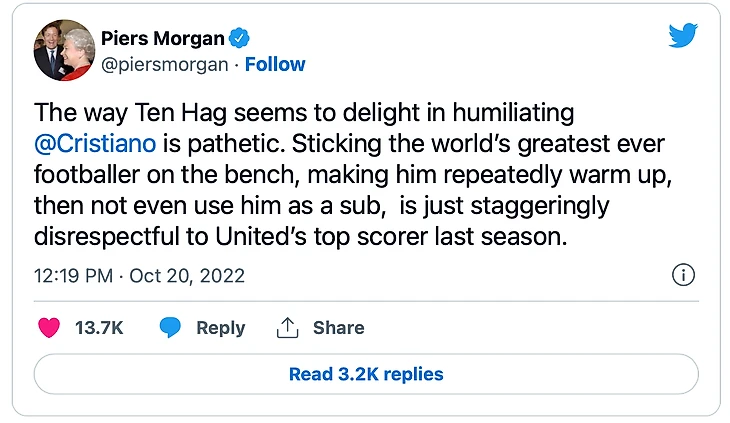Click the Reply text label
This screenshot has height=423, width=730.
coord(220,328)
